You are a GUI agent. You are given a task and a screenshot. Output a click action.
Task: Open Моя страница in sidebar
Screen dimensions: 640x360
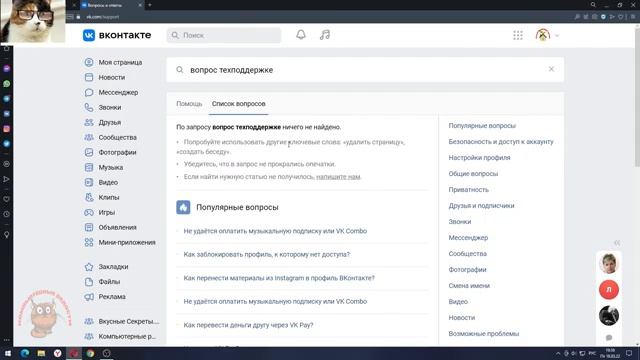pos(120,62)
